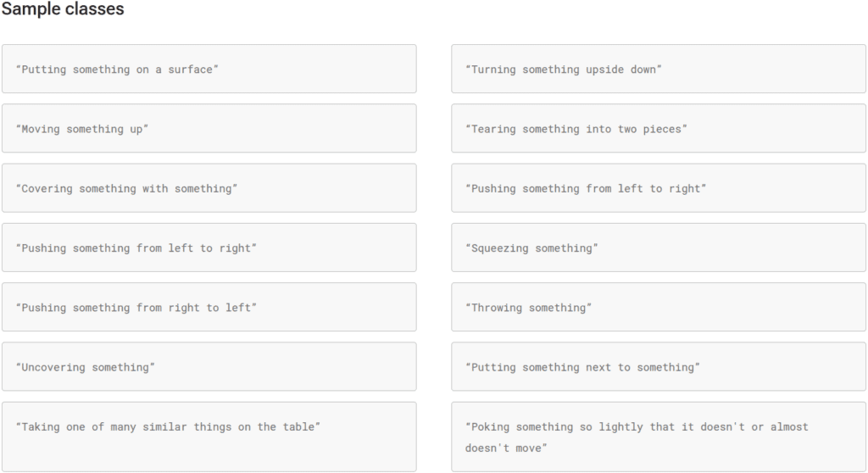This screenshot has height=473, width=868.
Task: Select "Pushing something from left to right" beneath Tearing card
Action: 658,188
